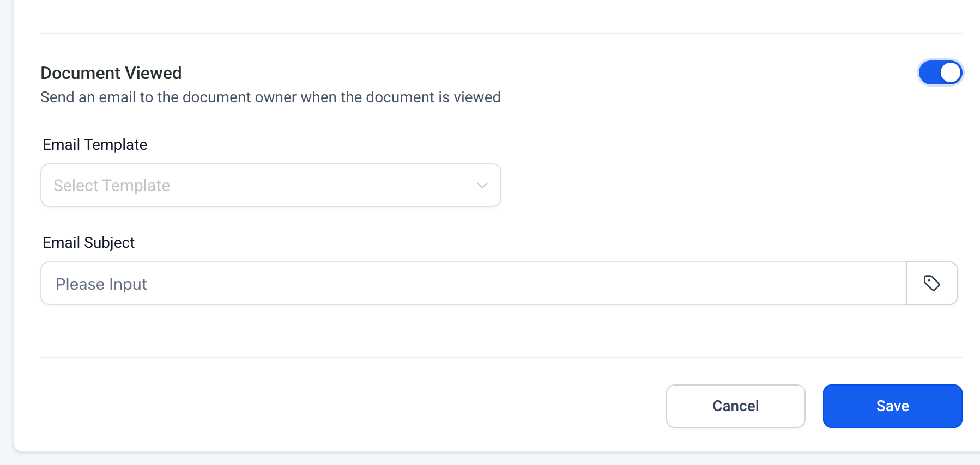The width and height of the screenshot is (980, 465).
Task: Focus the subject line text box
Action: pyautogui.click(x=473, y=283)
